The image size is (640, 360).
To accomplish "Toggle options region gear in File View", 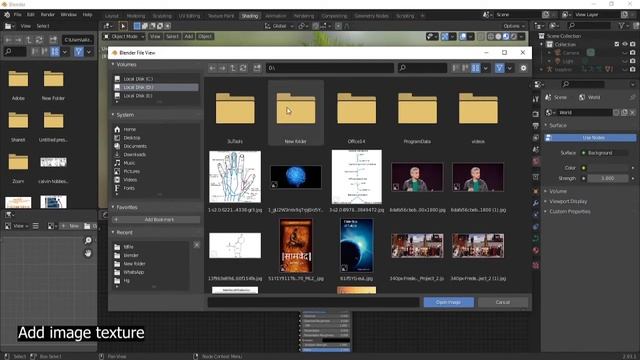I will point(524,68).
